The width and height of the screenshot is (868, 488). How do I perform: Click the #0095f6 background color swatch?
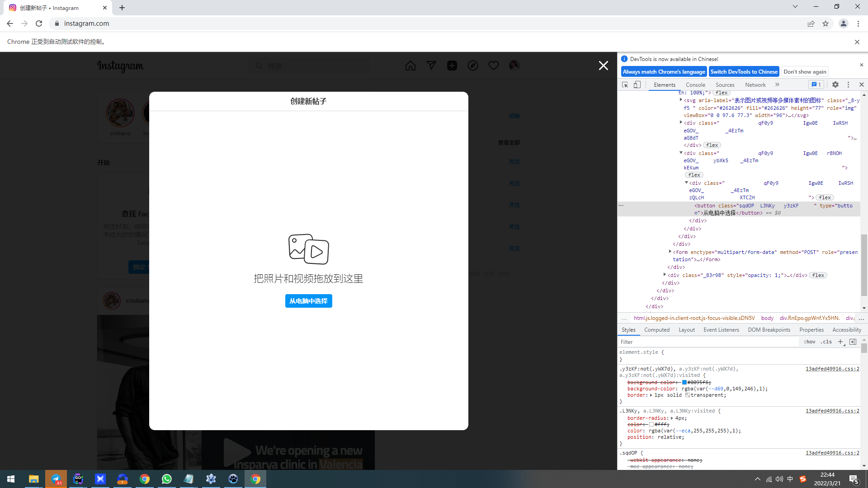(x=684, y=383)
